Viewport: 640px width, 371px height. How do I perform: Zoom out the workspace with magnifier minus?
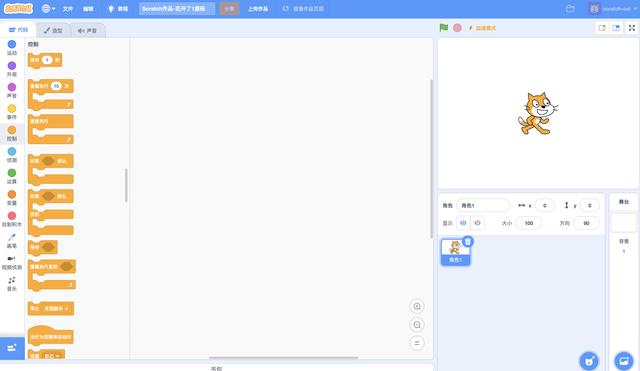click(417, 325)
